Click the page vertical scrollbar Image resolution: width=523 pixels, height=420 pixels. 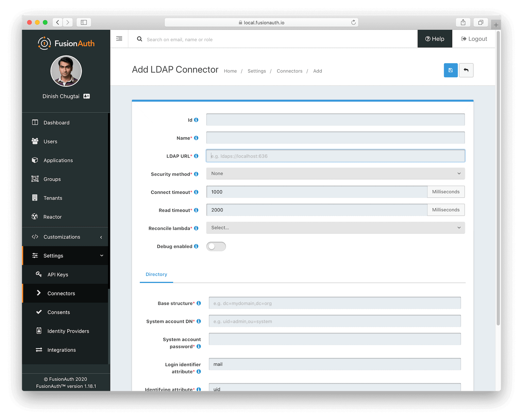[498, 178]
